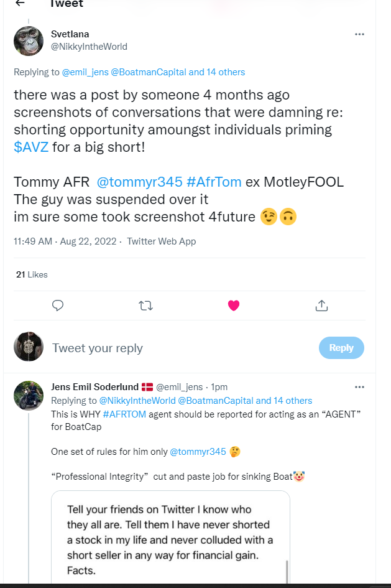Retweet Svetlana's tweet
This screenshot has height=588, width=391.
[145, 306]
